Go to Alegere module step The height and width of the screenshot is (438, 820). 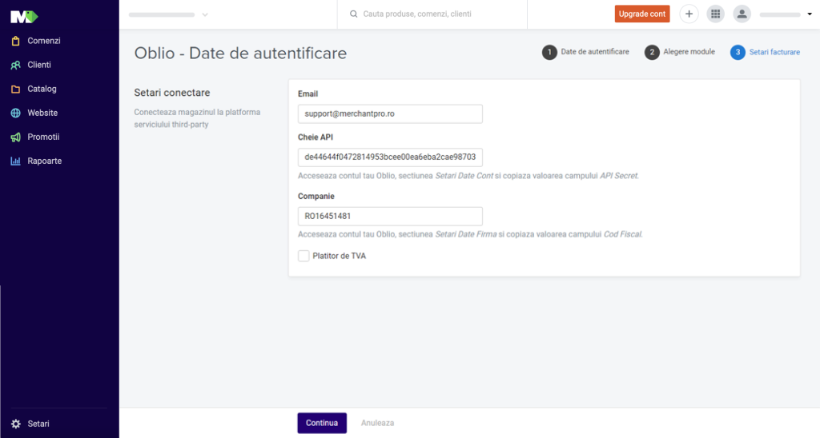[689, 52]
